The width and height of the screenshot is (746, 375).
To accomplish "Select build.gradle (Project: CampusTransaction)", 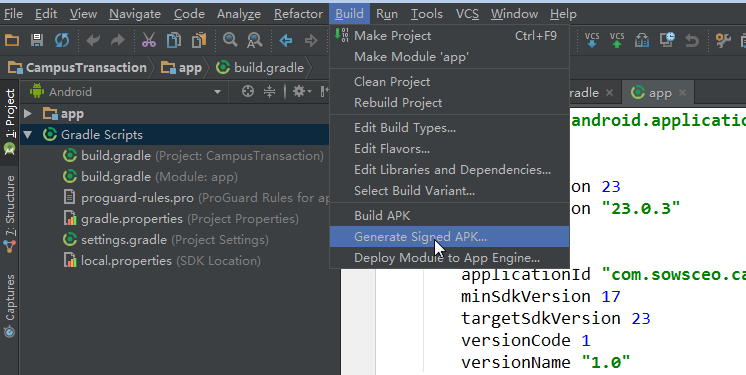I will coord(193,156).
